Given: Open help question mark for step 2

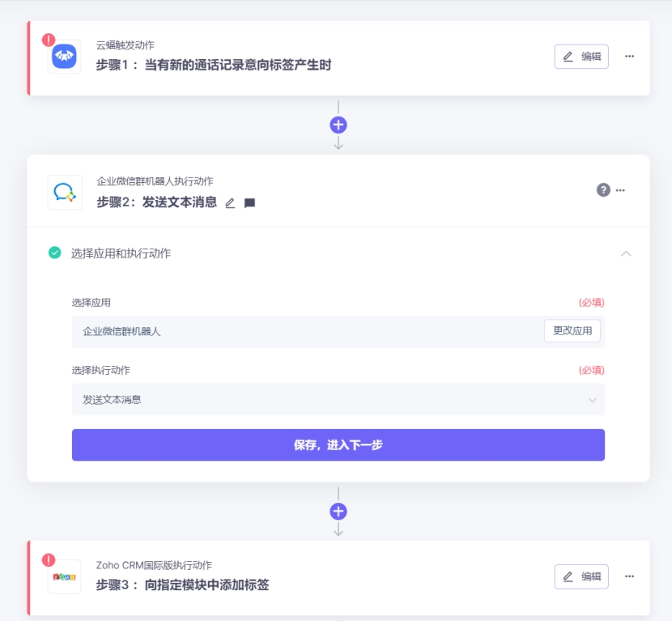Looking at the screenshot, I should pos(603,189).
